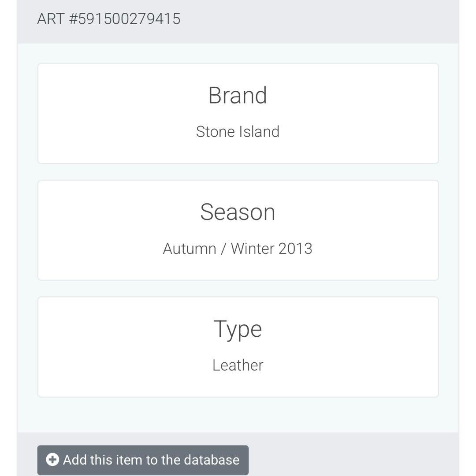Viewport: 476px width, 476px height.
Task: Select the Brand heading
Action: pos(238,95)
